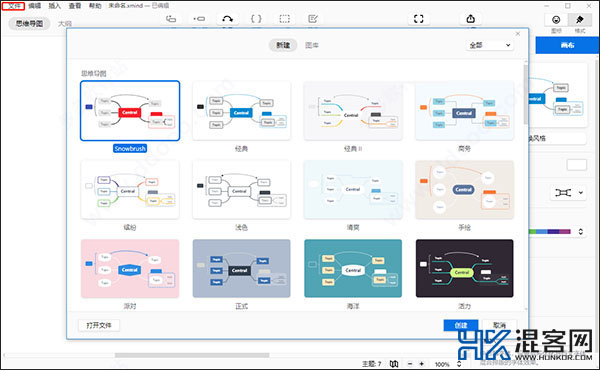This screenshot has width=600, height=370.
Task: Open the note edit toolbar icon
Action: point(313,19)
